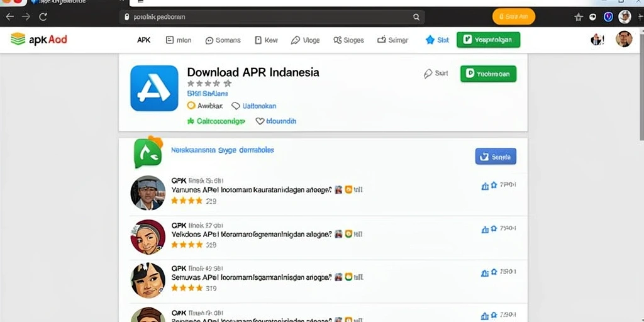644x322 pixels.
Task: Click the star rating with 319
Action: coord(194,288)
